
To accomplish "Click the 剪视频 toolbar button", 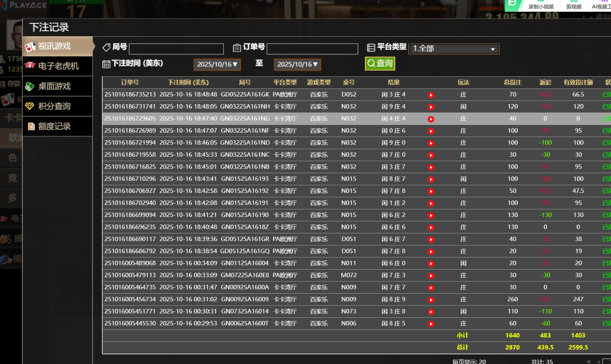I will [573, 6].
